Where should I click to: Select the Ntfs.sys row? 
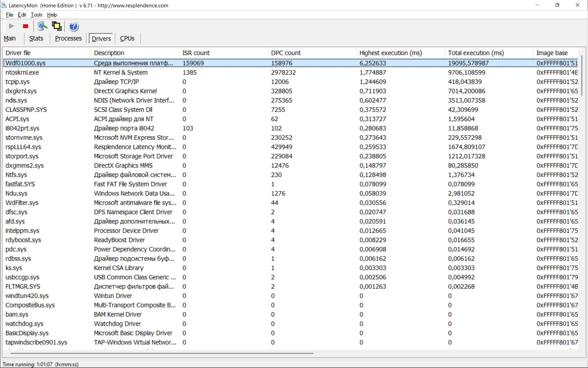pos(291,175)
